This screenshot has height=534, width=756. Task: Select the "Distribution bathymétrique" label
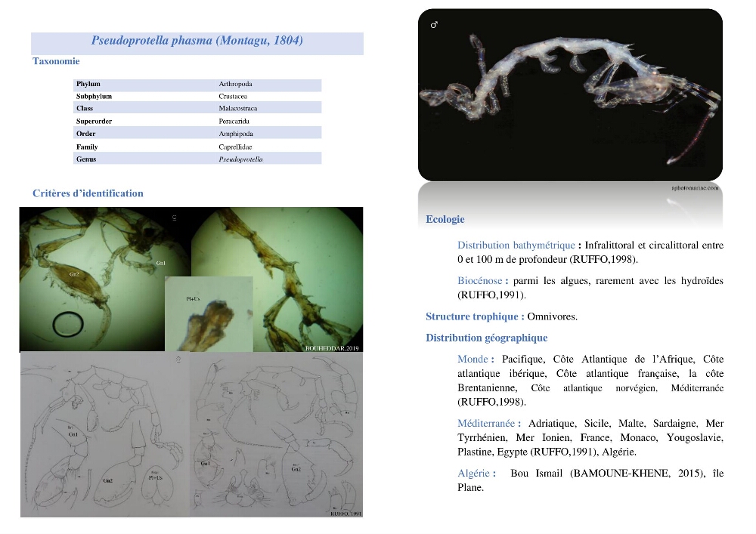pos(516,245)
